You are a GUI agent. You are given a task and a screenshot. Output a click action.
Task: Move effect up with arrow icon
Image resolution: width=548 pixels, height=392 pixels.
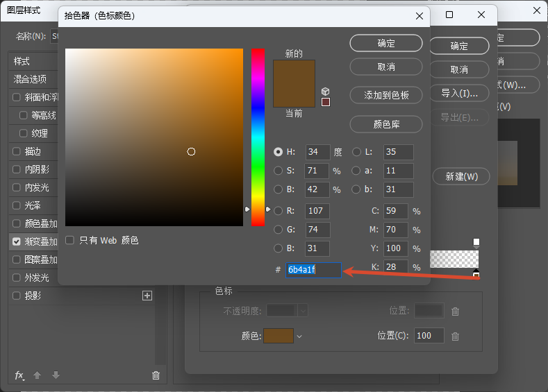pyautogui.click(x=37, y=375)
